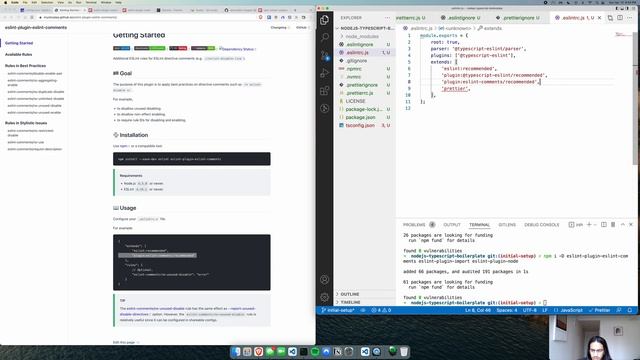Open the PROBLEMS panel tab
This screenshot has height=360, width=640.
(418, 224)
